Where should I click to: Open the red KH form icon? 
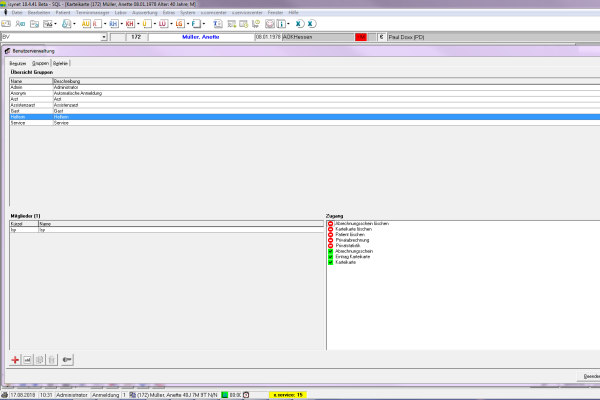130,24
